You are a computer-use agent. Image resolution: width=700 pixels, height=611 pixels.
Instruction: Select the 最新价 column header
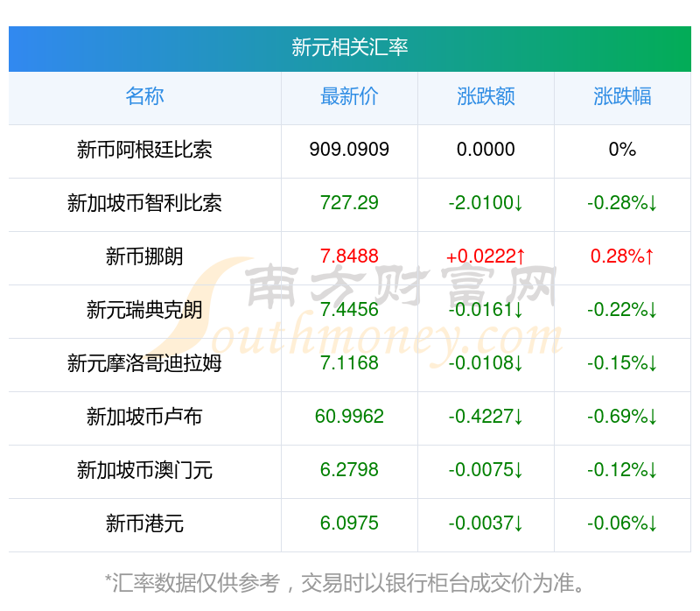pos(349,96)
